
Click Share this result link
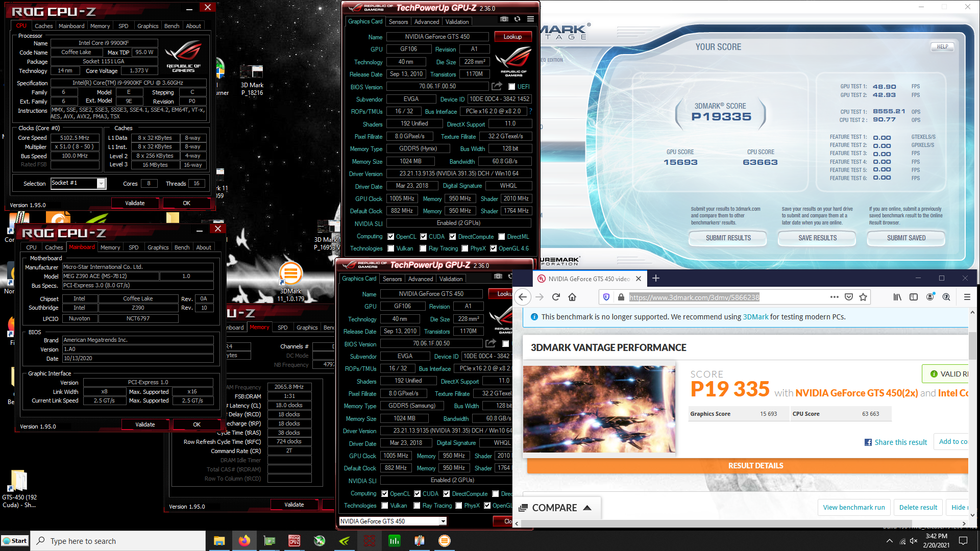coord(896,442)
